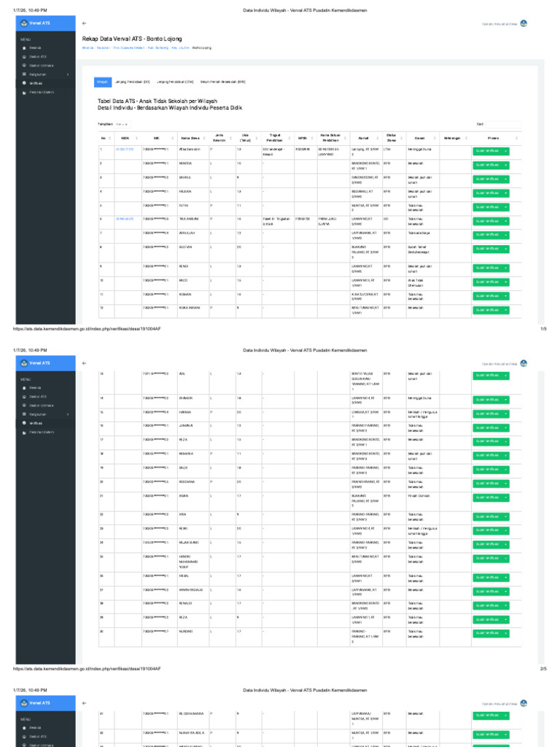Viewport: 560px width, 747px height.
Task: Click the Nasional breadcrumb link
Action: click(x=103, y=48)
